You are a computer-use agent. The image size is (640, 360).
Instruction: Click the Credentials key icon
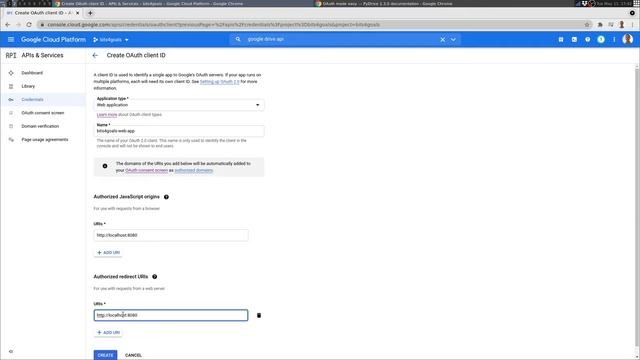click(11, 100)
